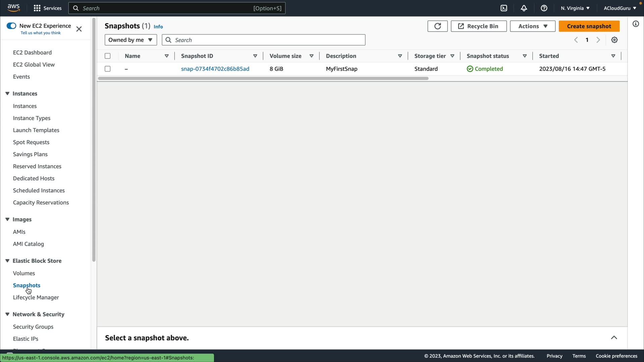644x362 pixels.
Task: Open the notifications bell icon
Action: tap(524, 8)
